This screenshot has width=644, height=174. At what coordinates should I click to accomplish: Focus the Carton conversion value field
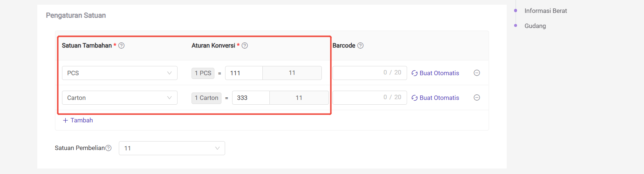click(251, 98)
